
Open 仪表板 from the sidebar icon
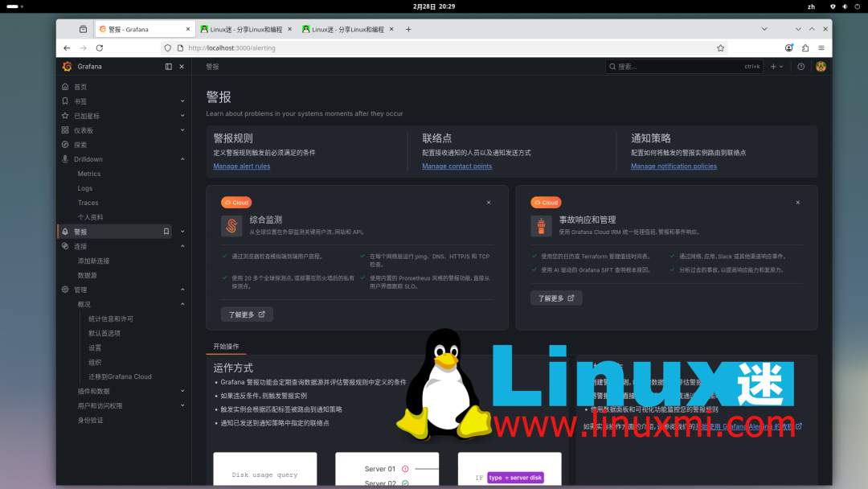click(63, 129)
